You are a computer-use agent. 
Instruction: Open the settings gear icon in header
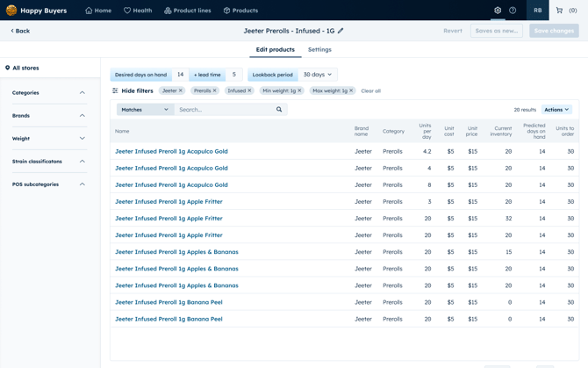pos(498,11)
